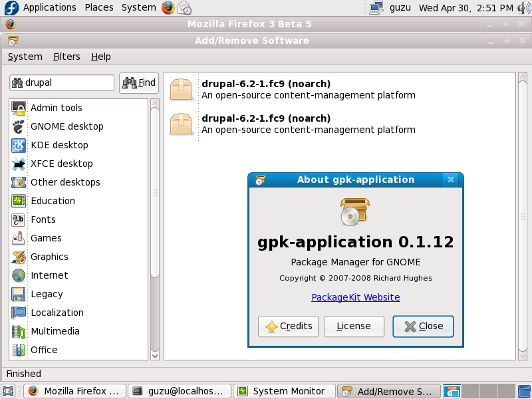This screenshot has width=532, height=399.
Task: Select the Games joystick icon
Action: (x=19, y=238)
